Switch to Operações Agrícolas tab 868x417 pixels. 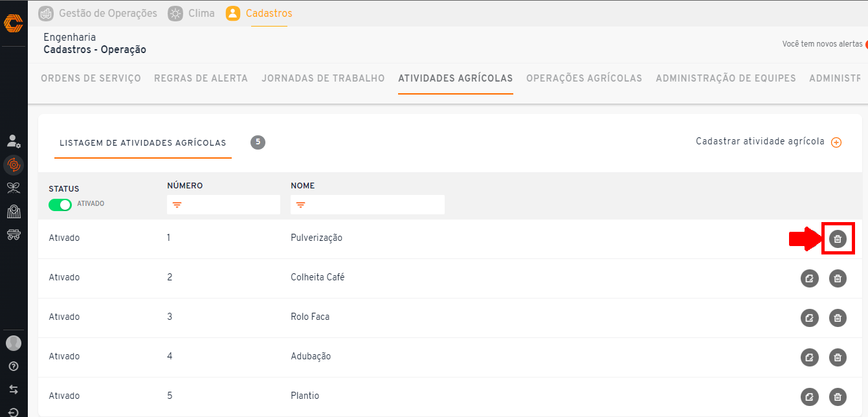584,78
